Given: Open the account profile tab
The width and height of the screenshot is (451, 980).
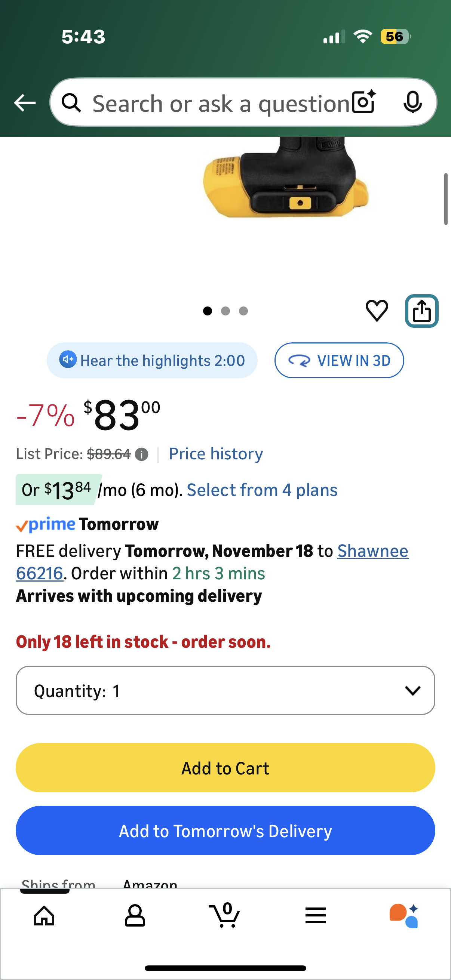Looking at the screenshot, I should [x=135, y=915].
